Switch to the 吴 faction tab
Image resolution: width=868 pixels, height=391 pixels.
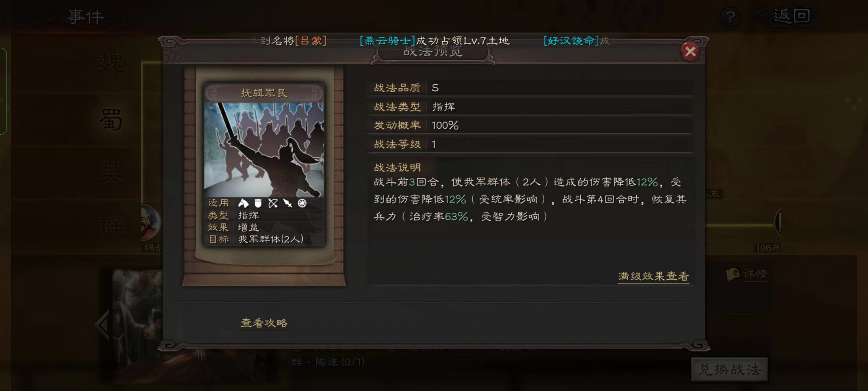tap(111, 173)
